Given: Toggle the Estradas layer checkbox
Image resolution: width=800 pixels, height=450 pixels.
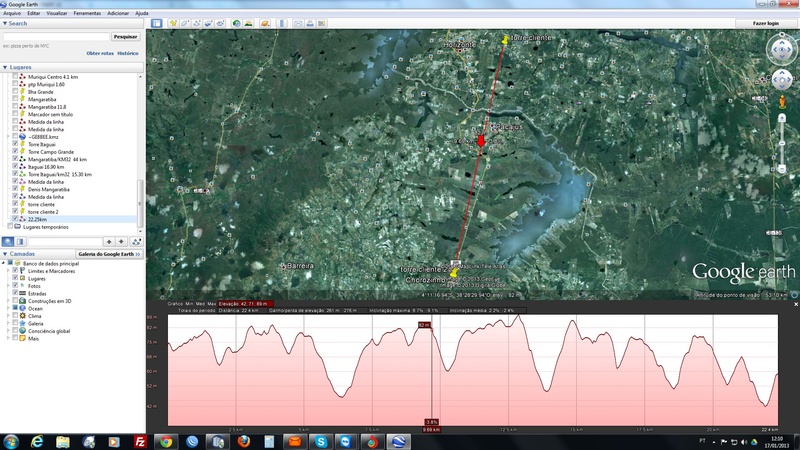Looking at the screenshot, I should click(15, 293).
